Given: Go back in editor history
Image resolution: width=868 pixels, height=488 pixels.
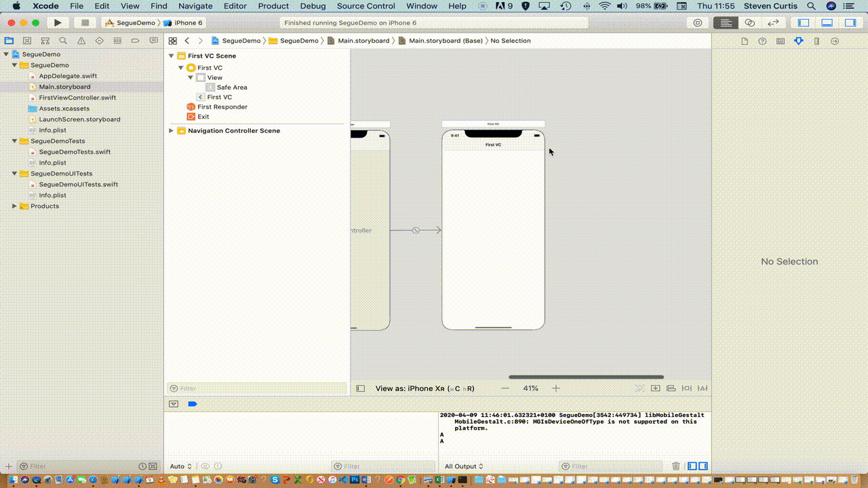Looking at the screenshot, I should point(187,41).
